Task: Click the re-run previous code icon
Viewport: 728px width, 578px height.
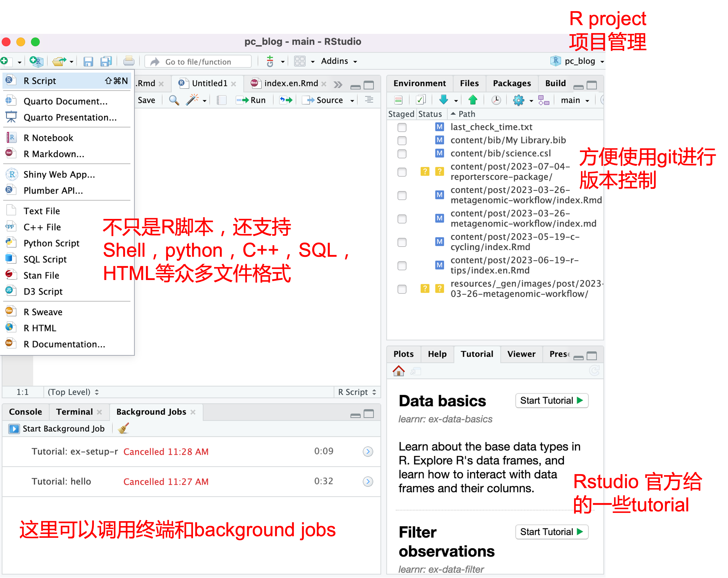Action: click(x=286, y=100)
